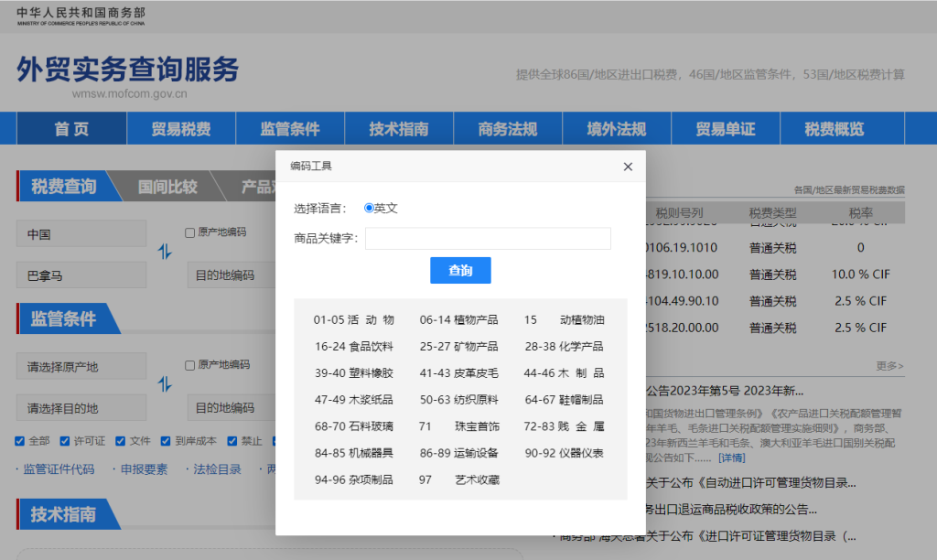Open the 技术指南 navigation item

[x=399, y=128]
